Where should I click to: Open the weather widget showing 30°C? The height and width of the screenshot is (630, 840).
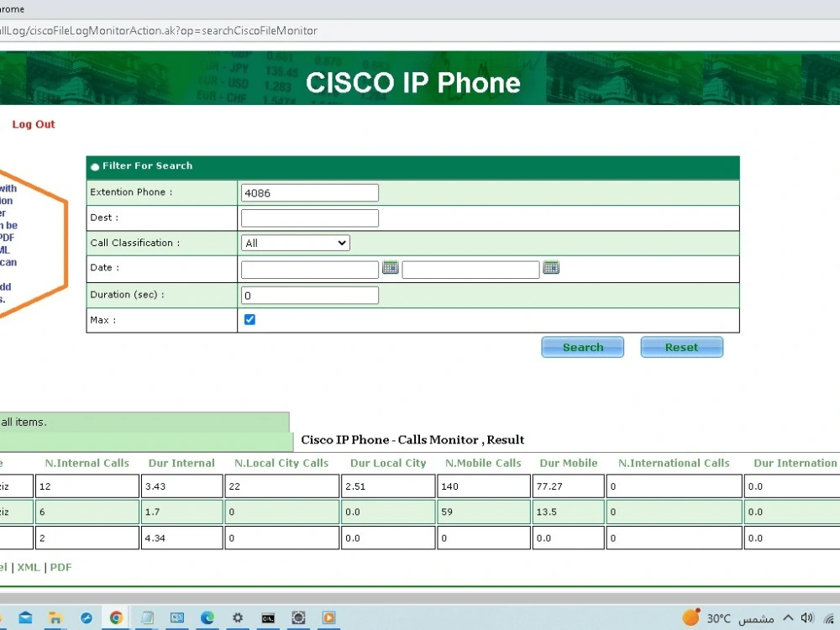coord(728,618)
